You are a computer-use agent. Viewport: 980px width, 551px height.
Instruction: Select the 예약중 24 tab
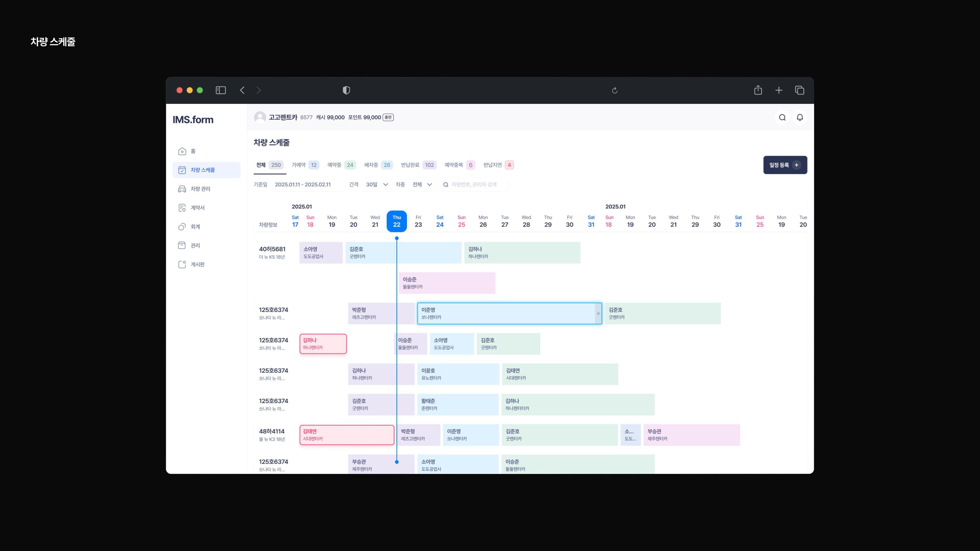341,165
